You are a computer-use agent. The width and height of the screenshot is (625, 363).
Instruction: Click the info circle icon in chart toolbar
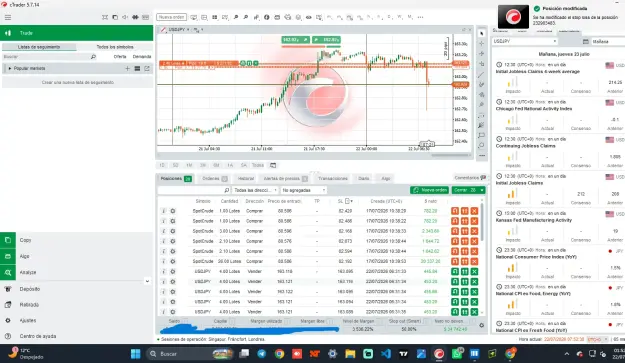[267, 17]
